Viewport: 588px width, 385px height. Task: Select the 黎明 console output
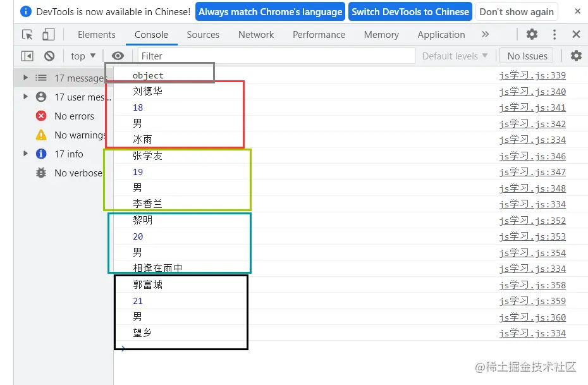(142, 220)
